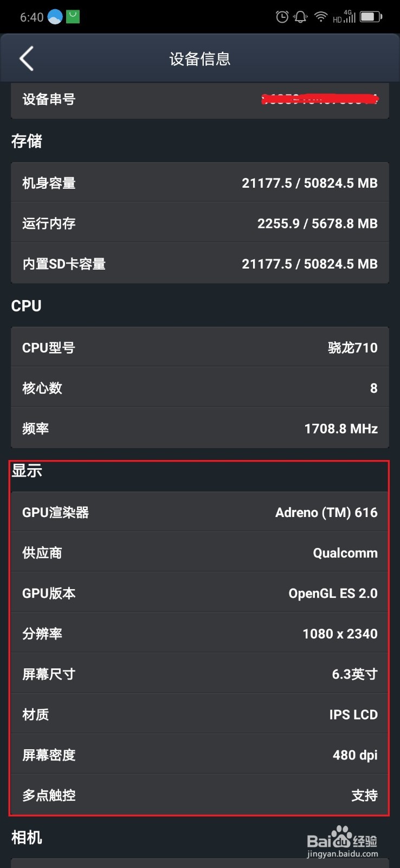Tap the blue cloud notification icon
The image size is (400, 868).
tap(55, 17)
